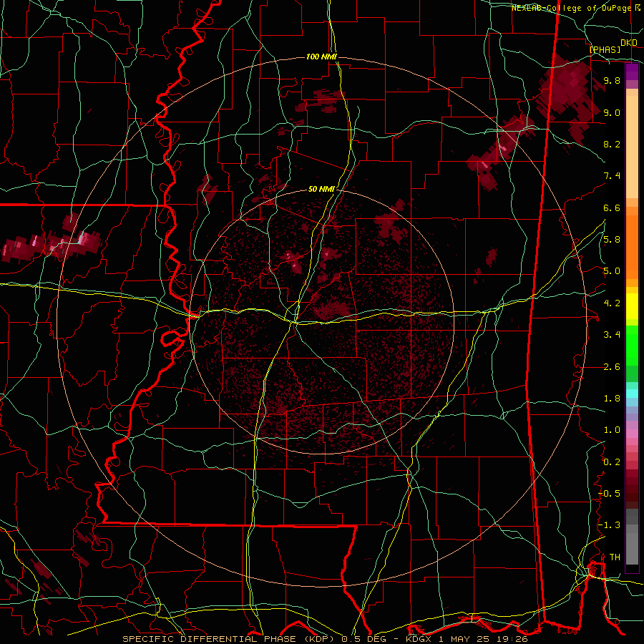Click the 2.6 color scale value

[x=612, y=367]
